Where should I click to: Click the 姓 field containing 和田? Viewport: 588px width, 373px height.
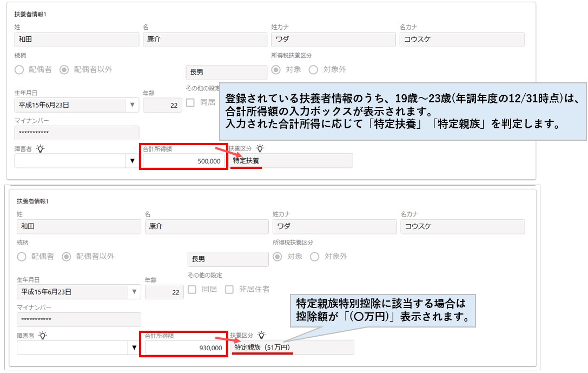(x=76, y=39)
